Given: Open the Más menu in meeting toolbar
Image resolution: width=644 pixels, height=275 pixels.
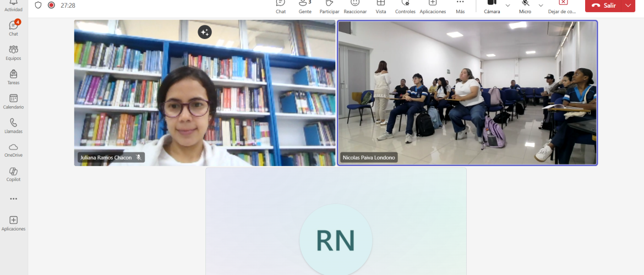Looking at the screenshot, I should point(460,5).
